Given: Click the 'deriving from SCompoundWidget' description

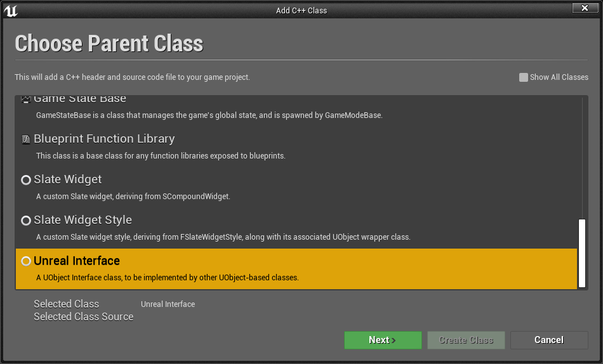Looking at the screenshot, I should tap(133, 197).
